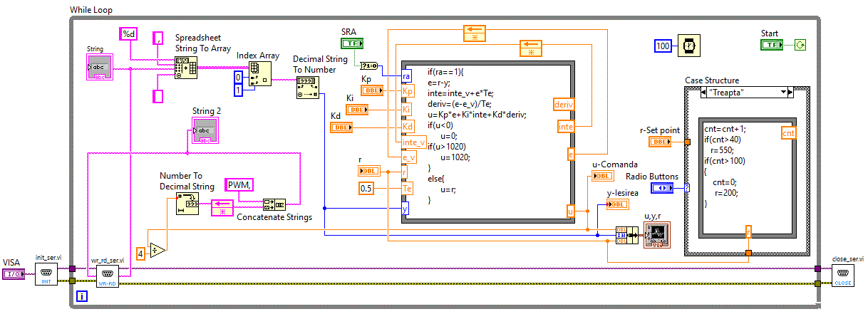Select the wr_rd_ser.vi subVI icon
Viewport: 868px width, 314px height.
108,275
